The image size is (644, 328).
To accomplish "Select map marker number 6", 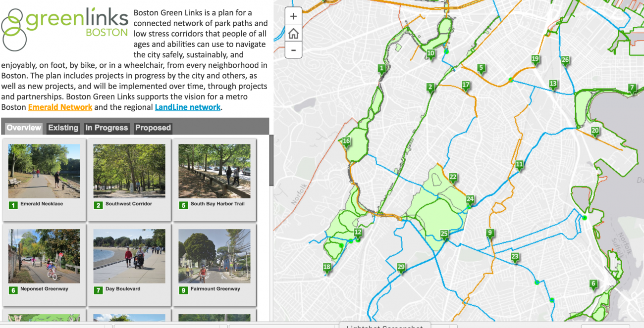I will [593, 285].
